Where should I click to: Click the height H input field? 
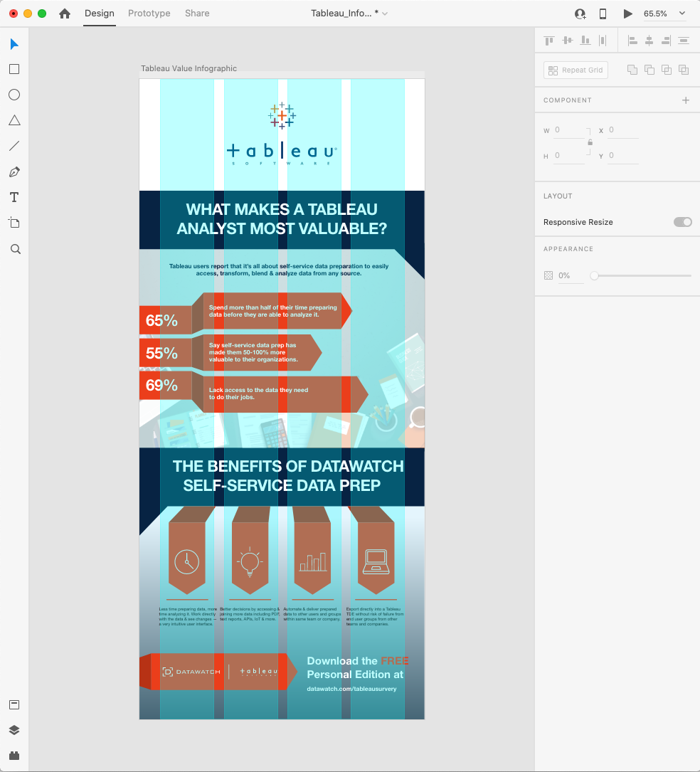pyautogui.click(x=570, y=156)
